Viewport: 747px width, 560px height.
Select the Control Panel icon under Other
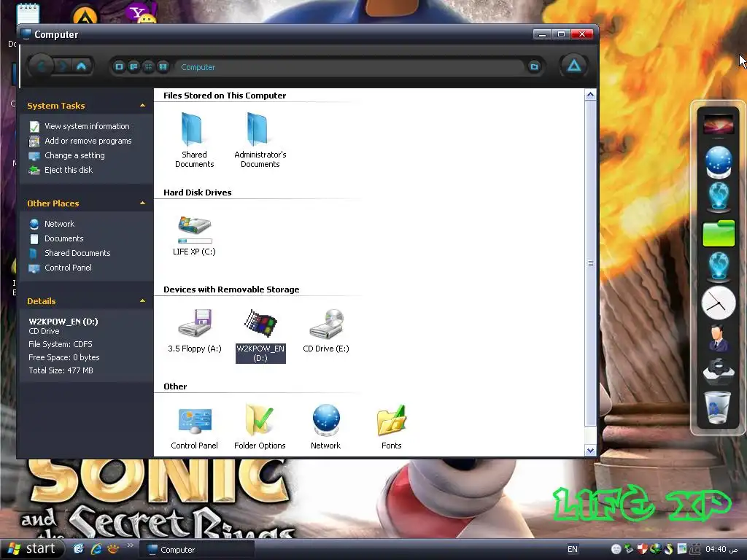(194, 421)
